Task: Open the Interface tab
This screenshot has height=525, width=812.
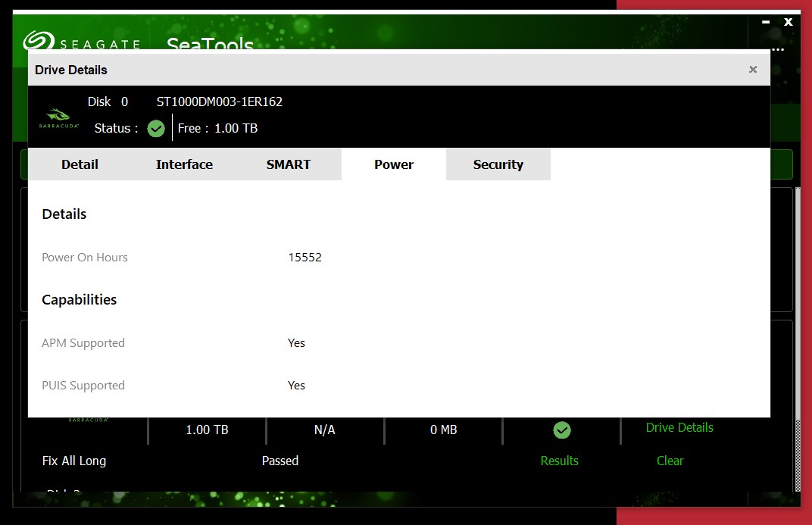Action: pos(184,164)
